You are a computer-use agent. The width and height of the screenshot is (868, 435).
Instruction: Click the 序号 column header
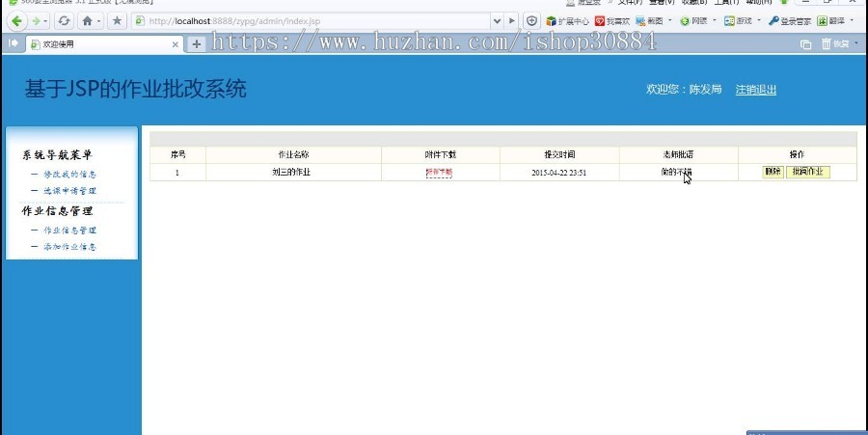[x=177, y=155]
